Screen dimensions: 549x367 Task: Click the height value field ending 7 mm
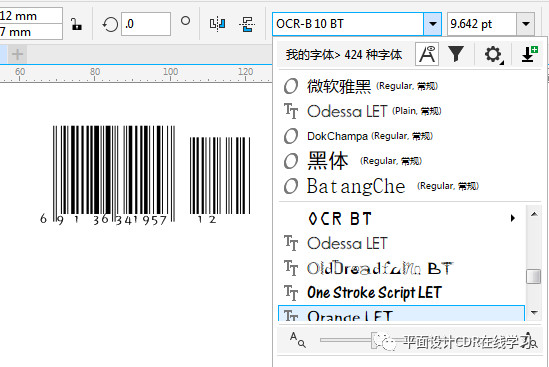click(x=31, y=32)
